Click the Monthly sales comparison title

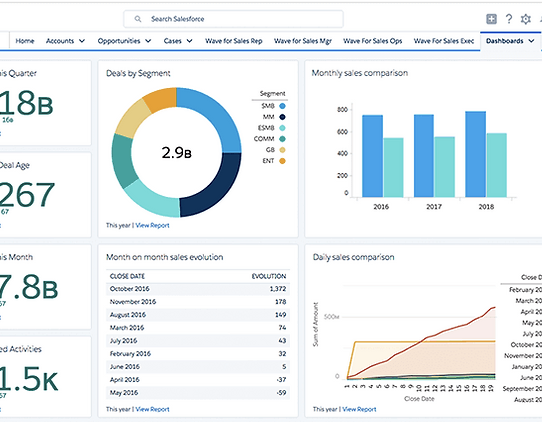click(x=359, y=73)
